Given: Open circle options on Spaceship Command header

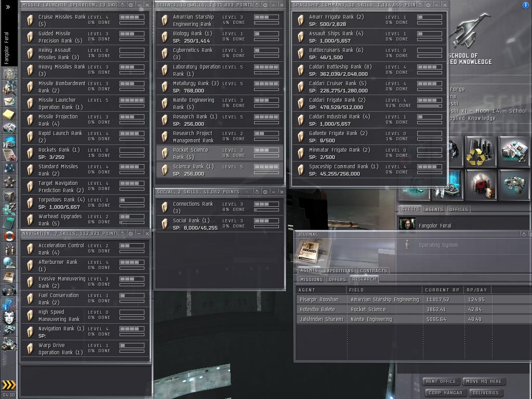Looking at the screenshot, I should coord(429,5).
